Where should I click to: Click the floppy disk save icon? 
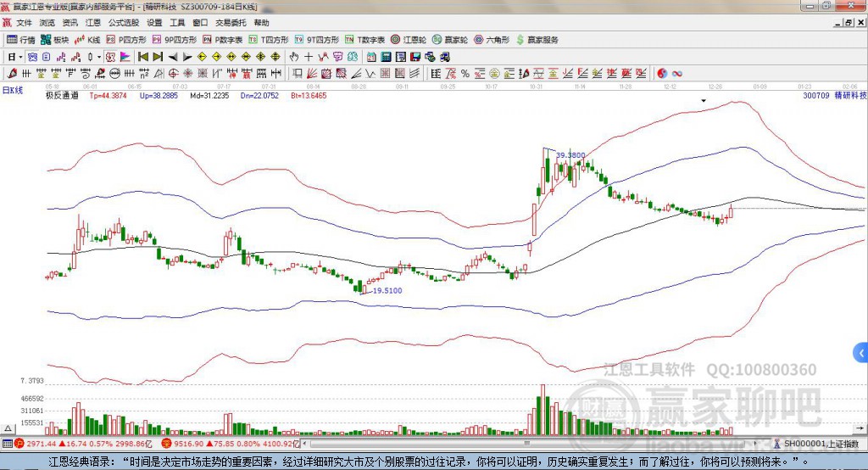tap(415, 57)
